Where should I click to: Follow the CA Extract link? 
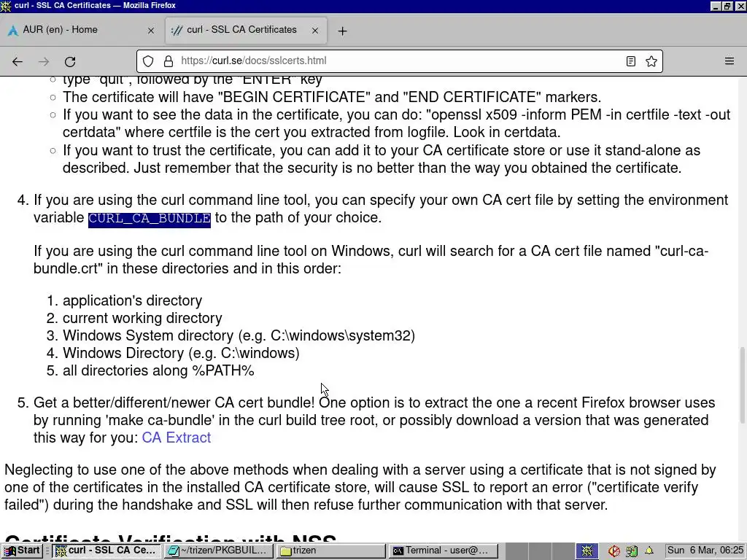coord(177,437)
